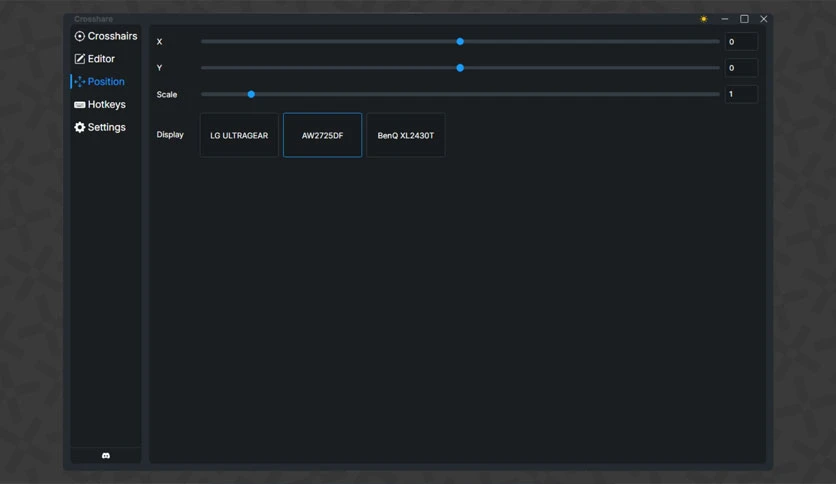Focus the Y value input field
836x484 pixels.
[x=741, y=68]
